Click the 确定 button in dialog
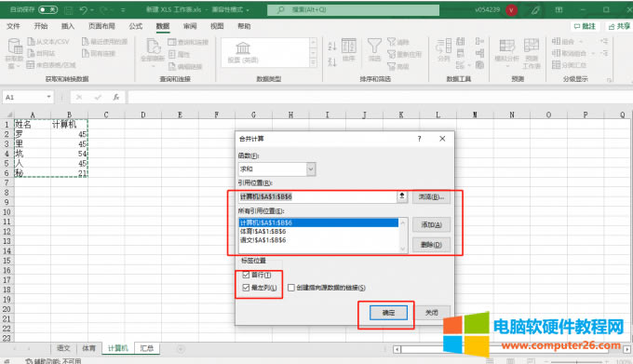Screen dimensions: 633x364 (388, 313)
